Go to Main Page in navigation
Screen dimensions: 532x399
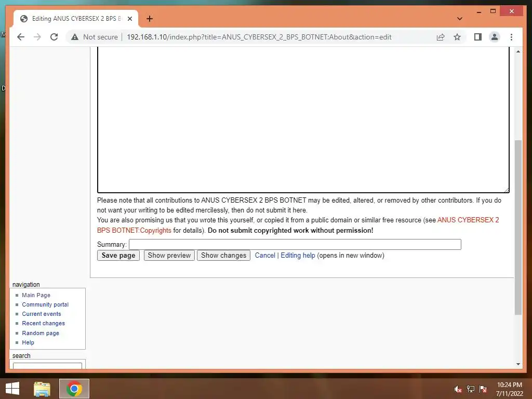(x=36, y=295)
